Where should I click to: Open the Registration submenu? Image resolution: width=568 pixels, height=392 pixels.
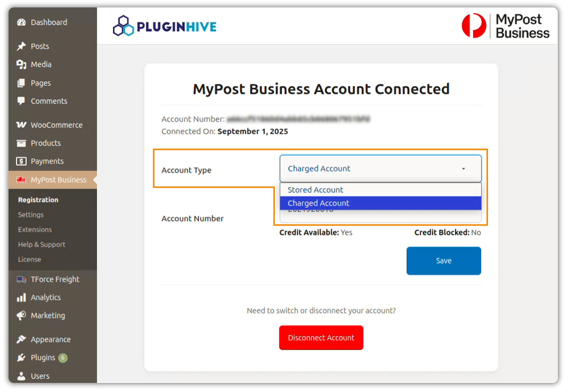[x=38, y=200]
